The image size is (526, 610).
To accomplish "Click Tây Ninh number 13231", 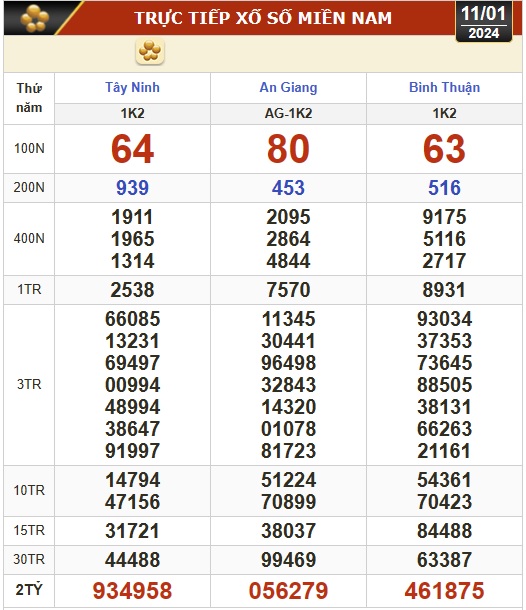I will click(132, 341).
